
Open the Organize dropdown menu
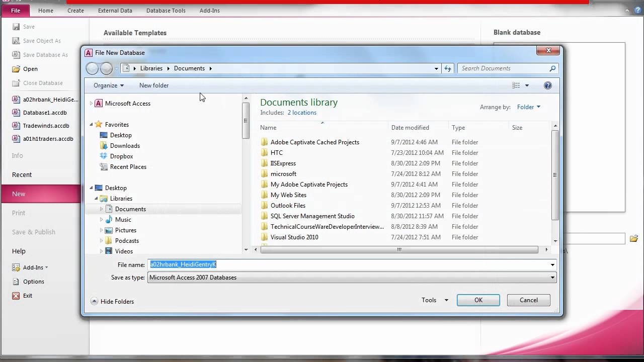109,85
